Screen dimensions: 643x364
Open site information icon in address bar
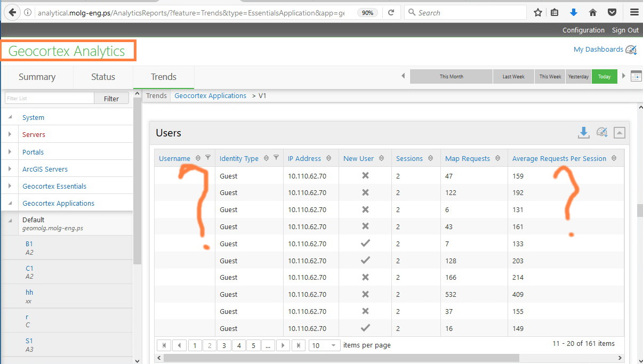pos(28,12)
